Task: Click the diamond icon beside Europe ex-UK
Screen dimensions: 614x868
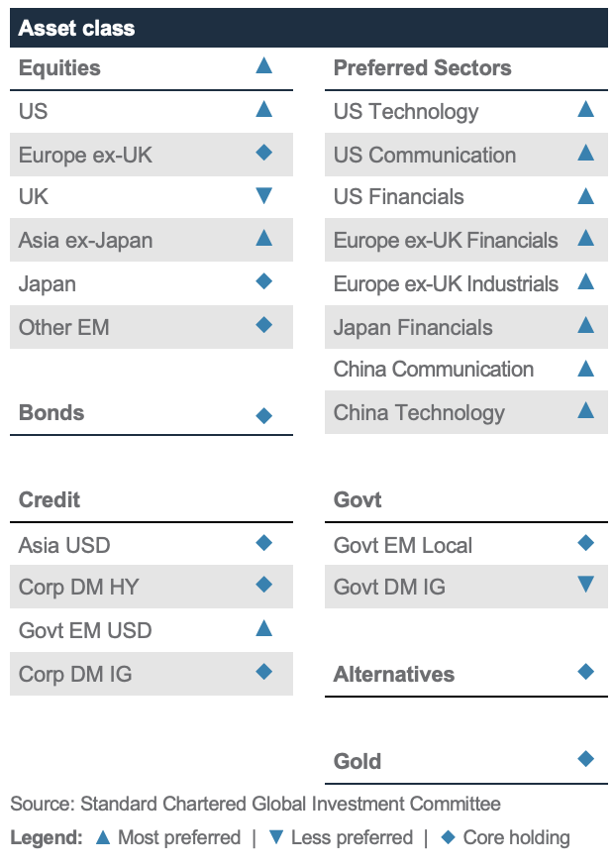Action: pos(263,153)
